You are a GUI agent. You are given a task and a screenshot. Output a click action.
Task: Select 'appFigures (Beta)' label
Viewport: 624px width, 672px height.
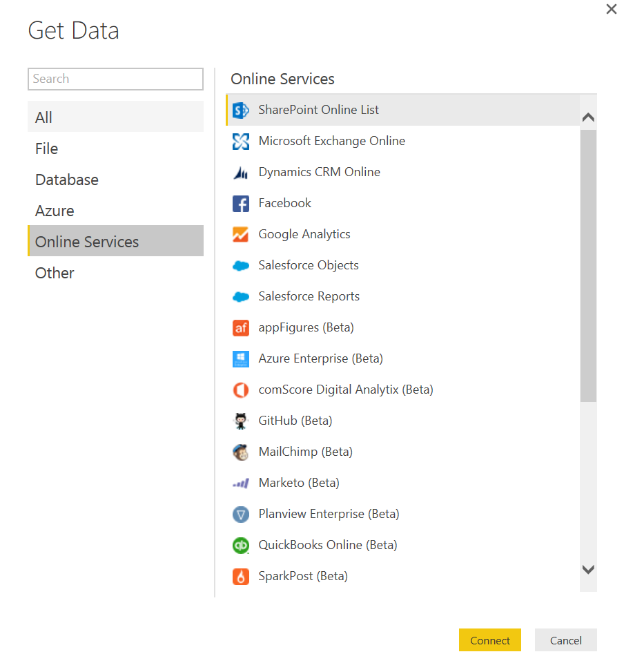pos(306,327)
